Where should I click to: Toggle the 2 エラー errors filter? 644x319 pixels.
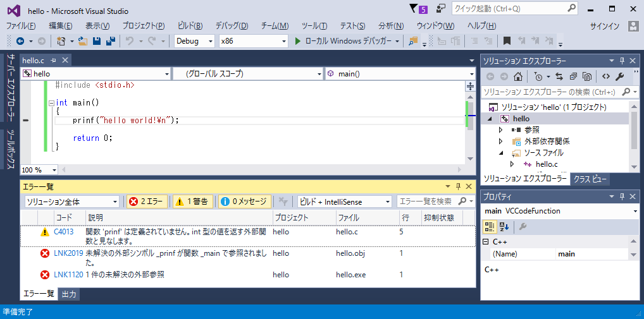pos(146,202)
